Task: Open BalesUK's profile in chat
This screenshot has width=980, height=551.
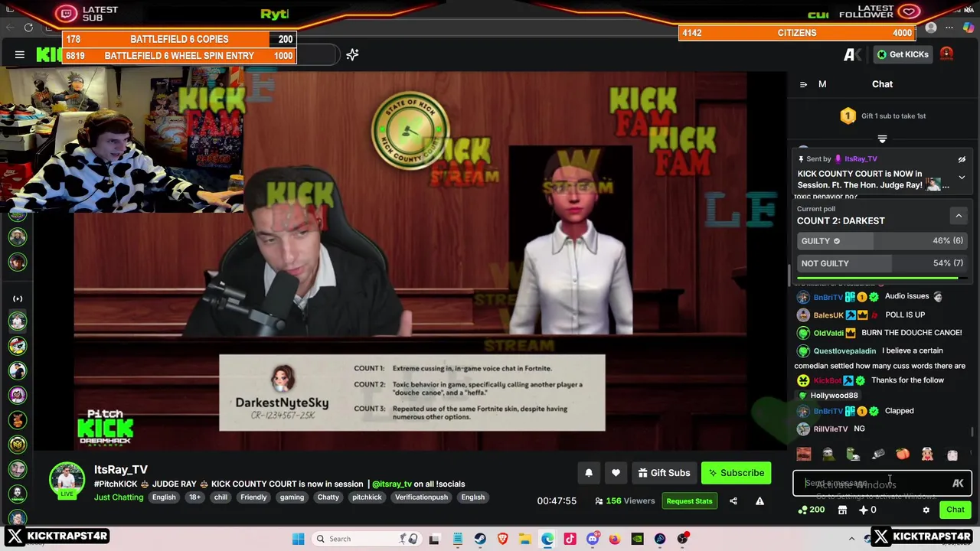Action: [x=828, y=315]
